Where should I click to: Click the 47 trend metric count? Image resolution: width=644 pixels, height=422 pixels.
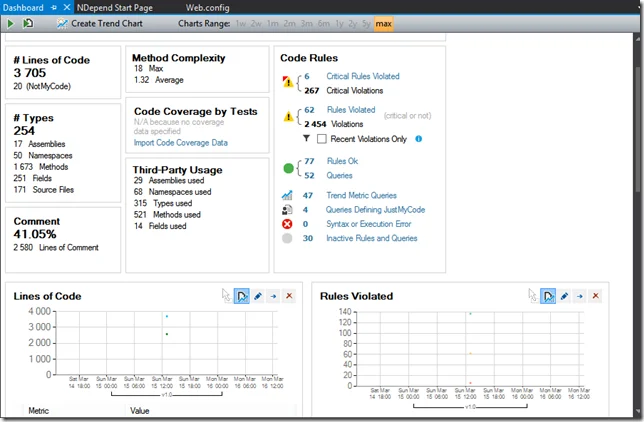(308, 195)
